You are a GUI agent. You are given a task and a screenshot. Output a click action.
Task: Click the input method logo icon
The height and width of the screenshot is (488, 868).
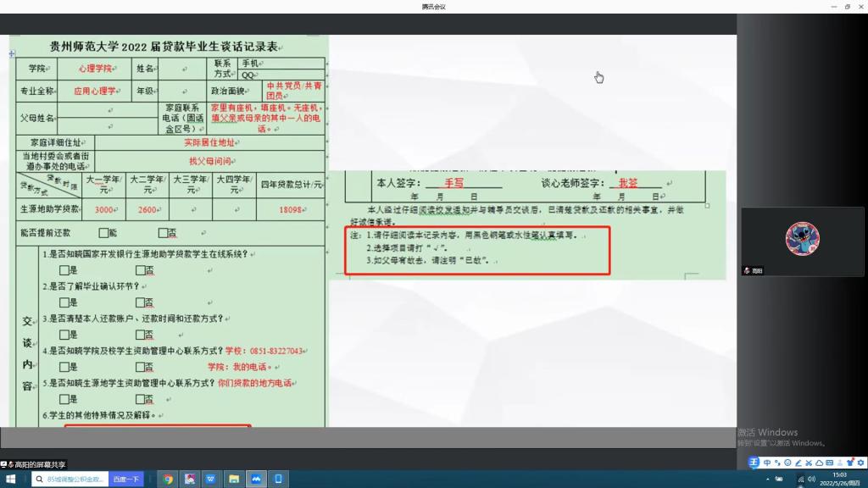(x=754, y=463)
